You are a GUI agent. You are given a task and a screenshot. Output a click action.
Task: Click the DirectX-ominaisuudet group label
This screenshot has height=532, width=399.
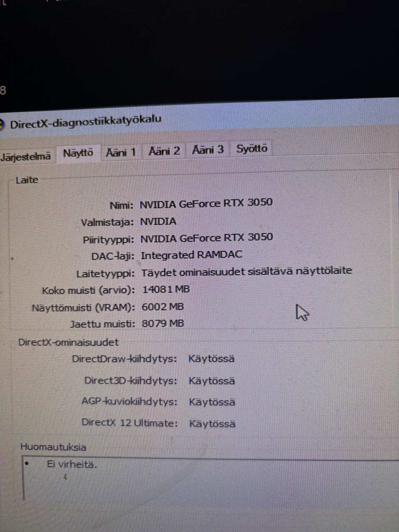pyautogui.click(x=68, y=342)
